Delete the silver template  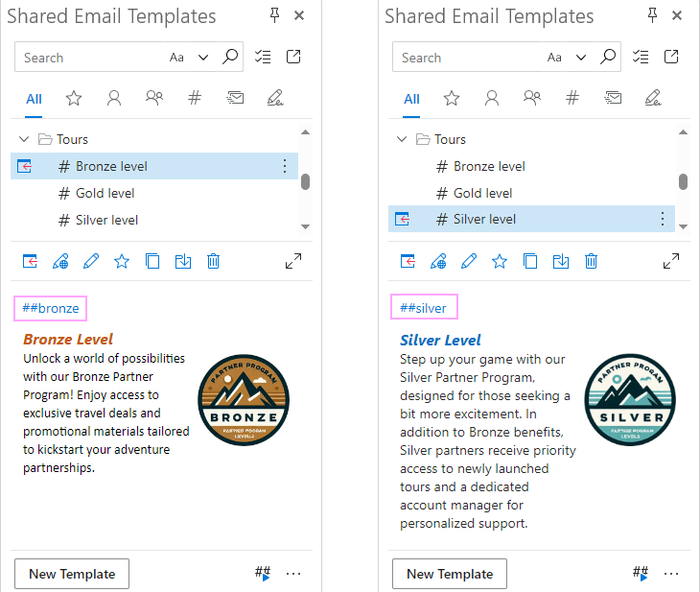pos(591,261)
